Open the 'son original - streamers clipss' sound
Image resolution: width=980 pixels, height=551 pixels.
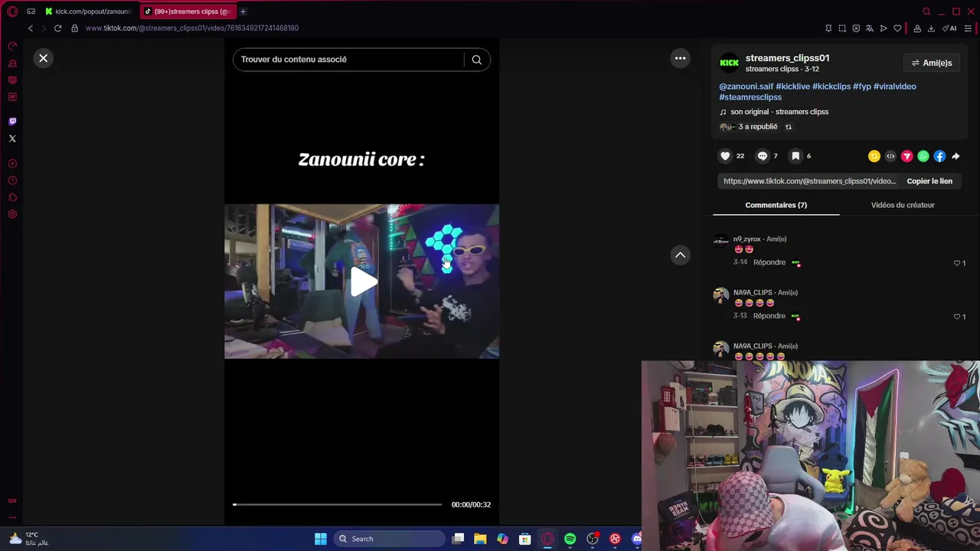click(x=779, y=112)
